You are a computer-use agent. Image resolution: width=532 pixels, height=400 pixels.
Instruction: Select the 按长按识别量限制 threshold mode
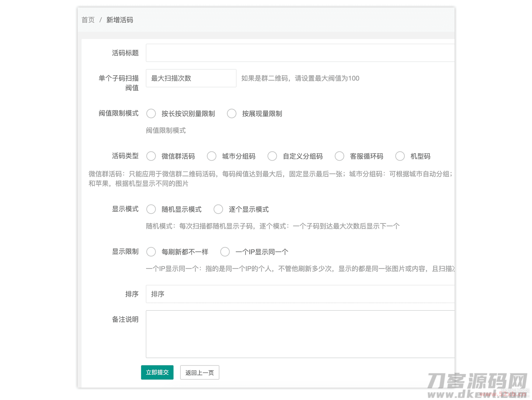[x=151, y=113]
